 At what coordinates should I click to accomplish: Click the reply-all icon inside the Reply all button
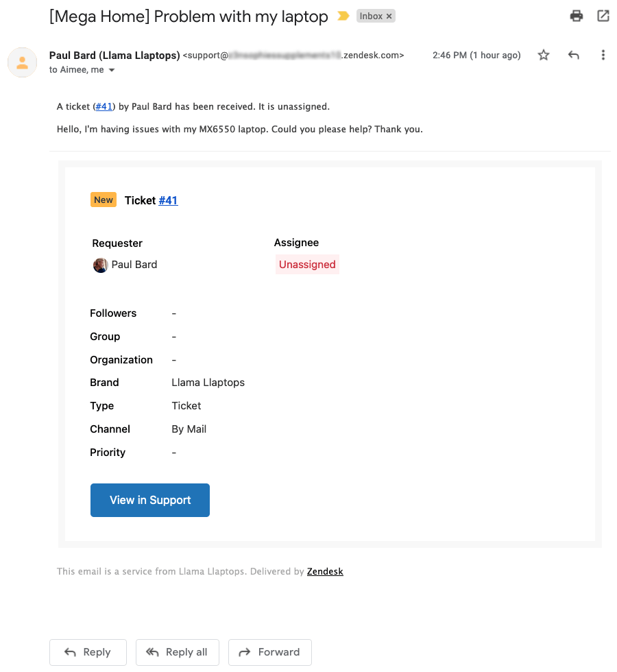click(152, 652)
